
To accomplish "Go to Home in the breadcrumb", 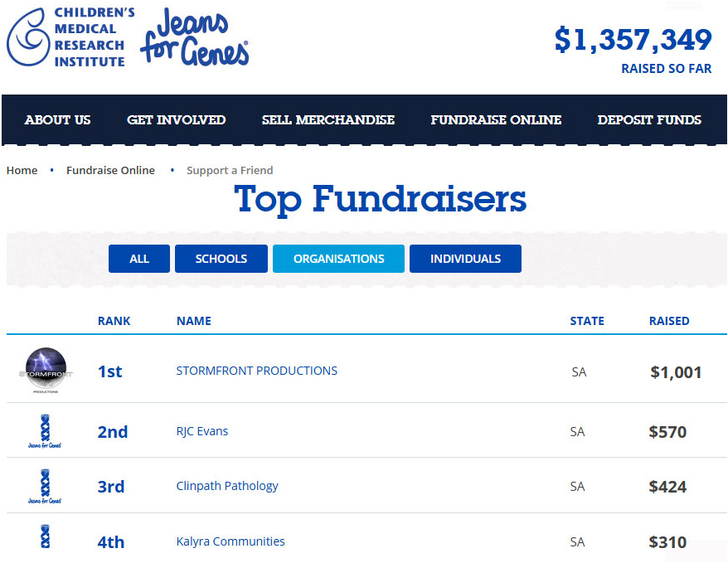I will (x=22, y=170).
